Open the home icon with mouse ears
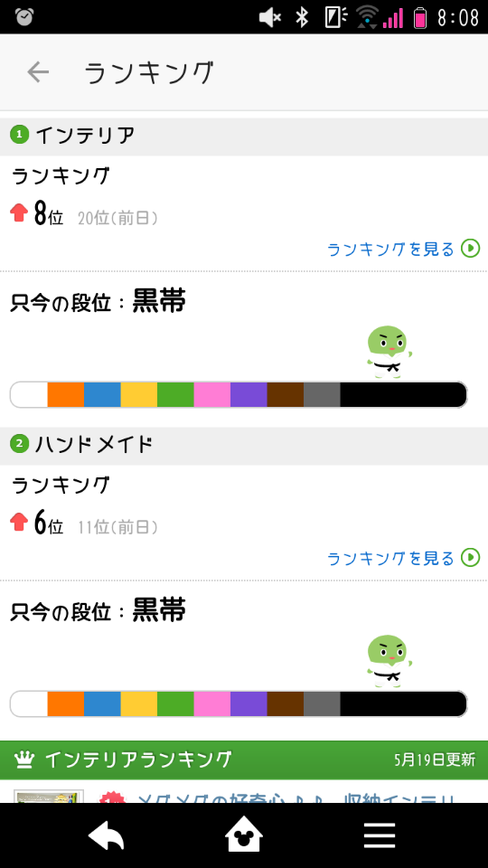 244,835
